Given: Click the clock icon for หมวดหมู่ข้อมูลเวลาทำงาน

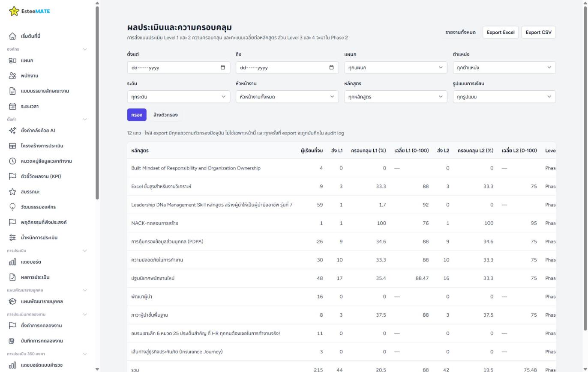Looking at the screenshot, I should pyautogui.click(x=13, y=161).
